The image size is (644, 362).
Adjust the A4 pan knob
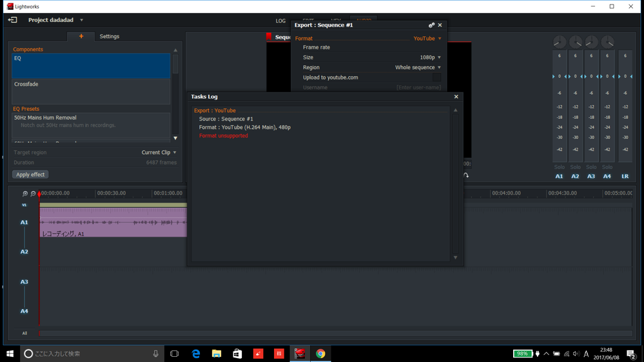[x=607, y=42]
